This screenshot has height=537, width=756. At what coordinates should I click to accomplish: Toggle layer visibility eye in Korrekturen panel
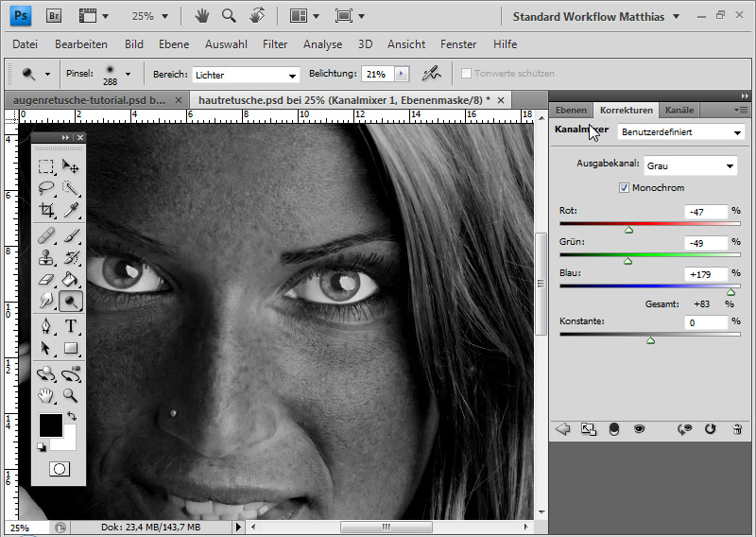coord(639,429)
